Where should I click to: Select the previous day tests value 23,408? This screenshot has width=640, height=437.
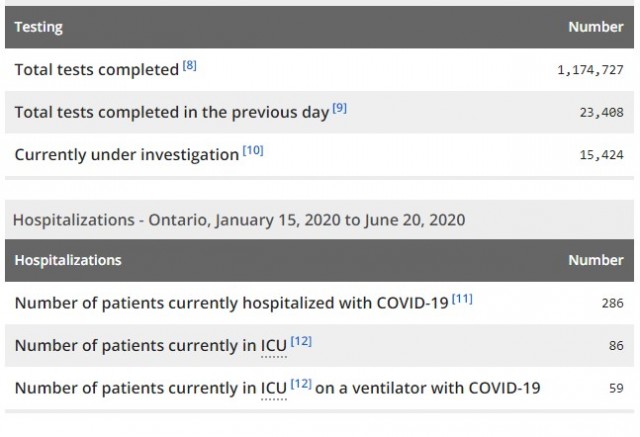click(x=602, y=112)
